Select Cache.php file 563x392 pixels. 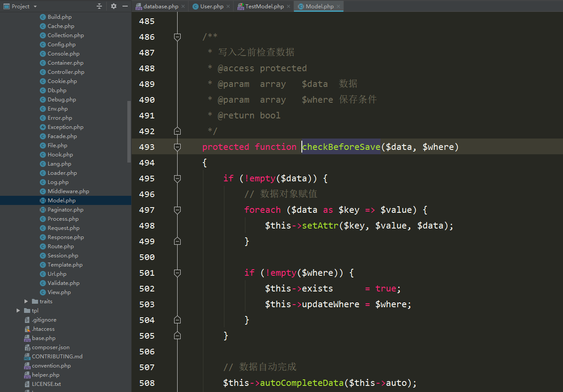(x=61, y=26)
